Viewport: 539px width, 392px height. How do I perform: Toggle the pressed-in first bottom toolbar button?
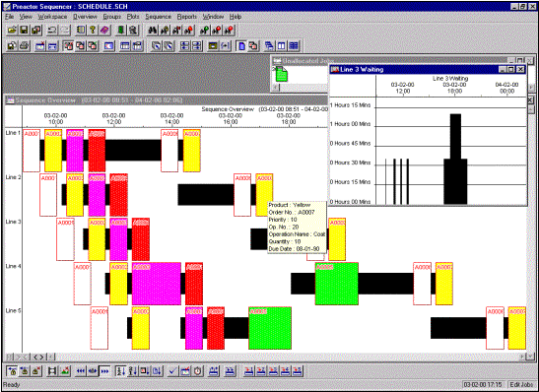click(12, 371)
